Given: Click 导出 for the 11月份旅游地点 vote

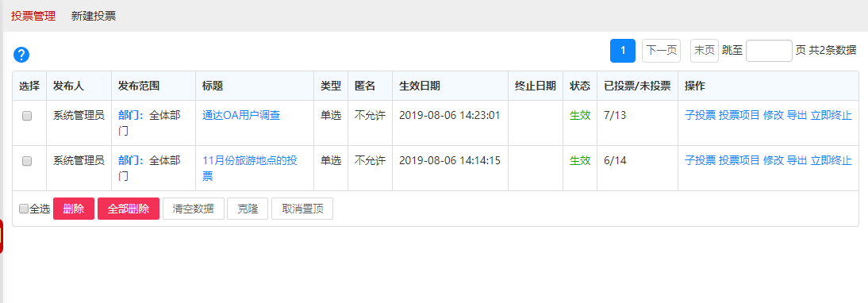Looking at the screenshot, I should (x=797, y=160).
